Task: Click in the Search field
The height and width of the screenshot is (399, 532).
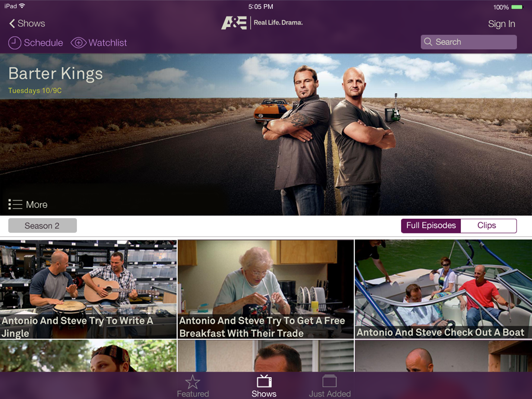Action: [469, 42]
